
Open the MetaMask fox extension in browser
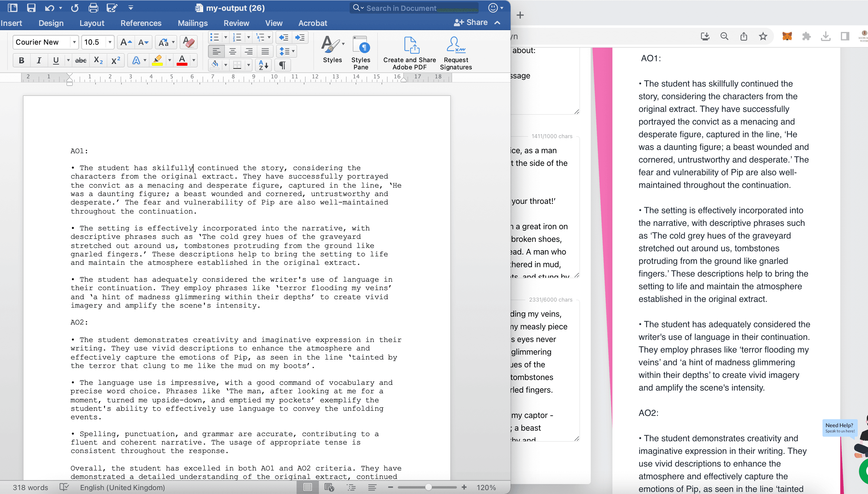coord(787,36)
